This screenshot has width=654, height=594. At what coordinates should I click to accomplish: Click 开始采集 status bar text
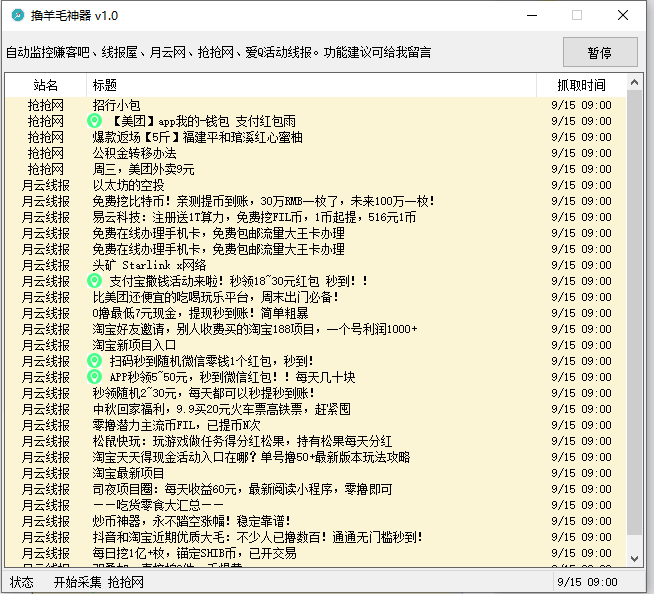[78, 582]
